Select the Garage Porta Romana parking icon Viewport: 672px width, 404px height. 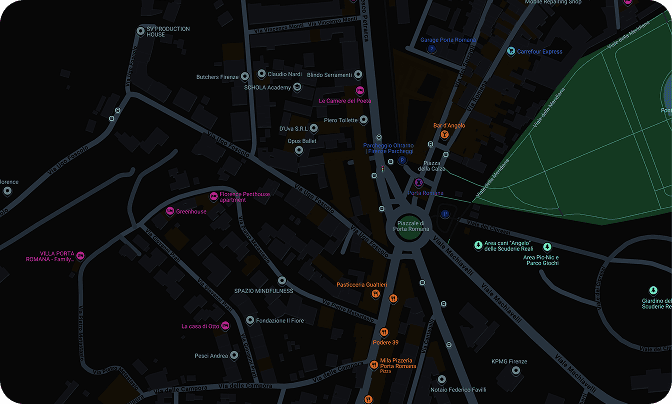(432, 49)
